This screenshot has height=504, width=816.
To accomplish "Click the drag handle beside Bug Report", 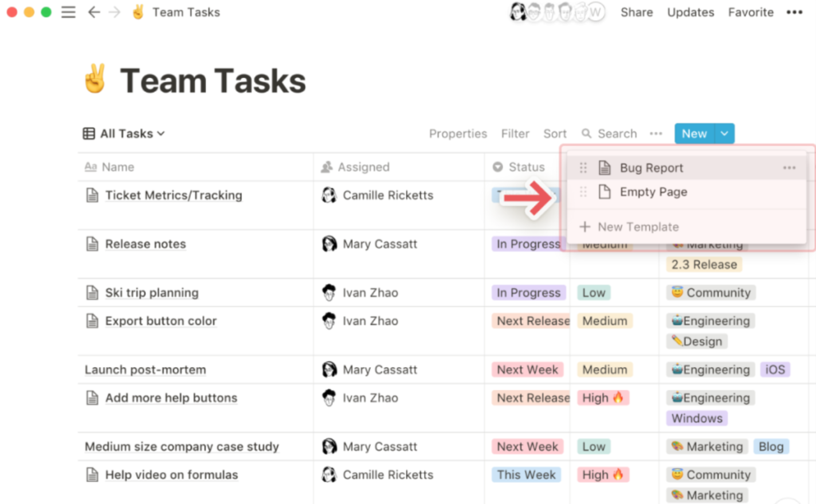I will [x=583, y=168].
